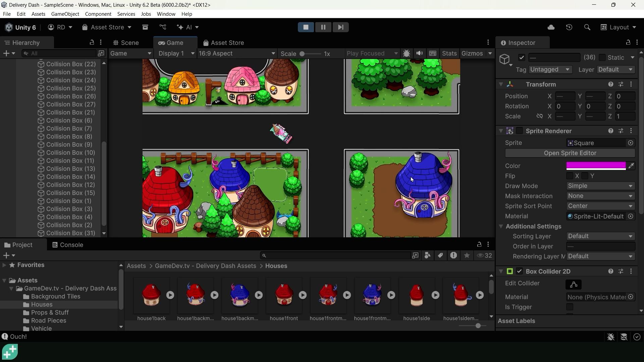The height and width of the screenshot is (362, 644).
Task: Open the GameObject menu
Action: pyautogui.click(x=65, y=14)
